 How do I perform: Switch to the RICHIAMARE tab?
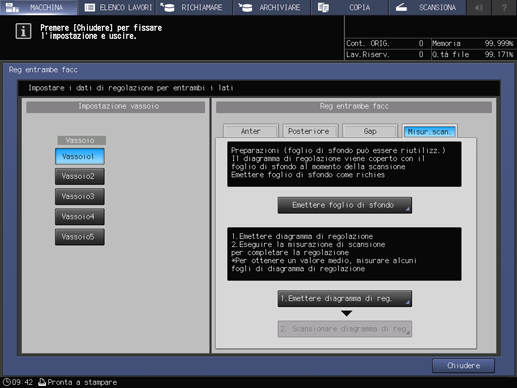(194, 7)
